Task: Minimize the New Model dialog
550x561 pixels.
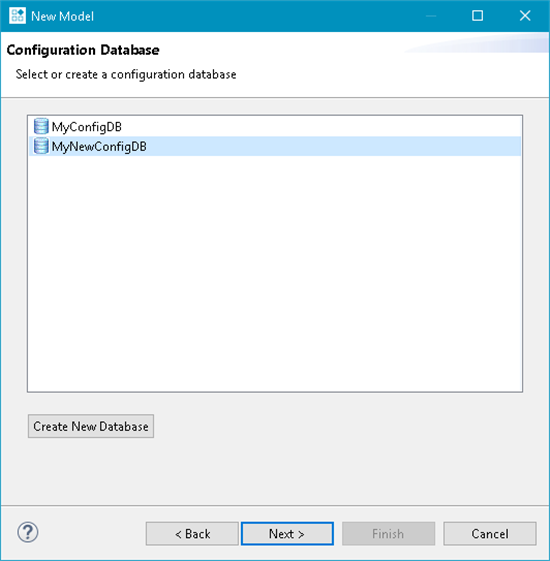Action: pos(431,16)
